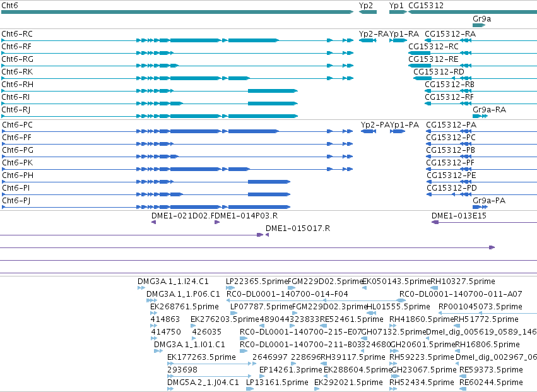This screenshot has width=537, height=392.
Task: Select protein Cht6-PF
Action: (x=16, y=138)
